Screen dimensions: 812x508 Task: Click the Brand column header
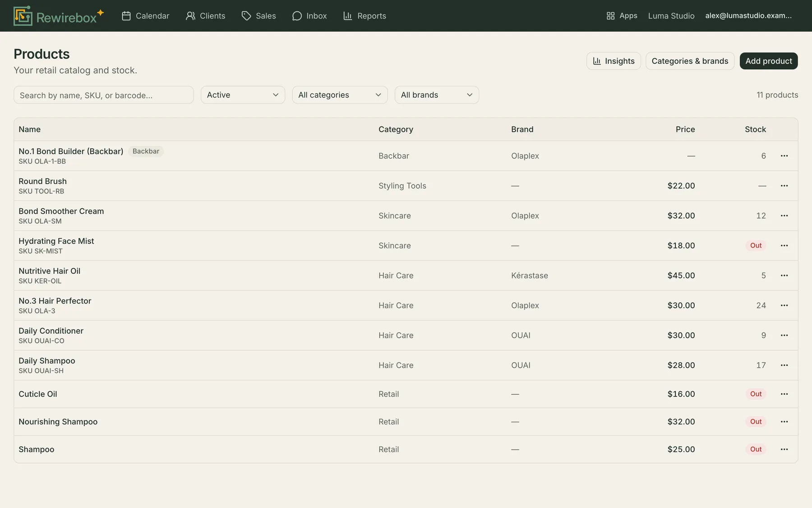coord(522,129)
